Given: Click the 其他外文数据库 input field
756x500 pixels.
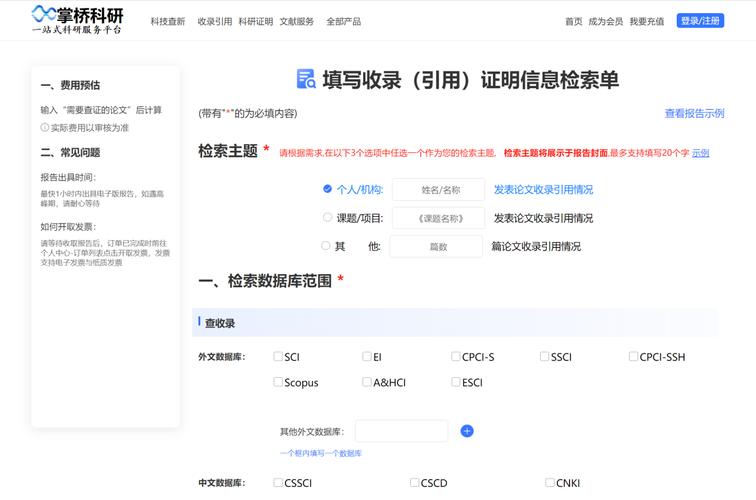Looking at the screenshot, I should pos(402,431).
